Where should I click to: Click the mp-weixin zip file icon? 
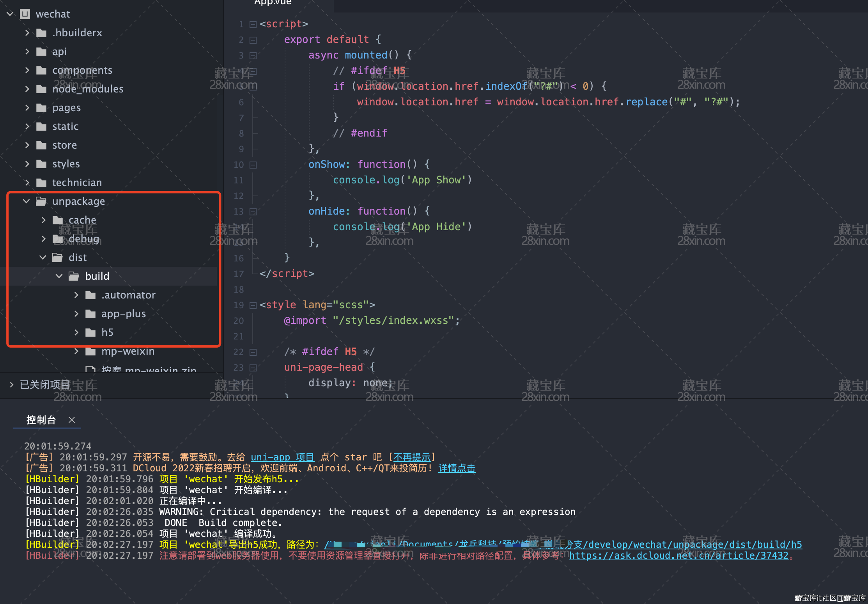click(90, 369)
